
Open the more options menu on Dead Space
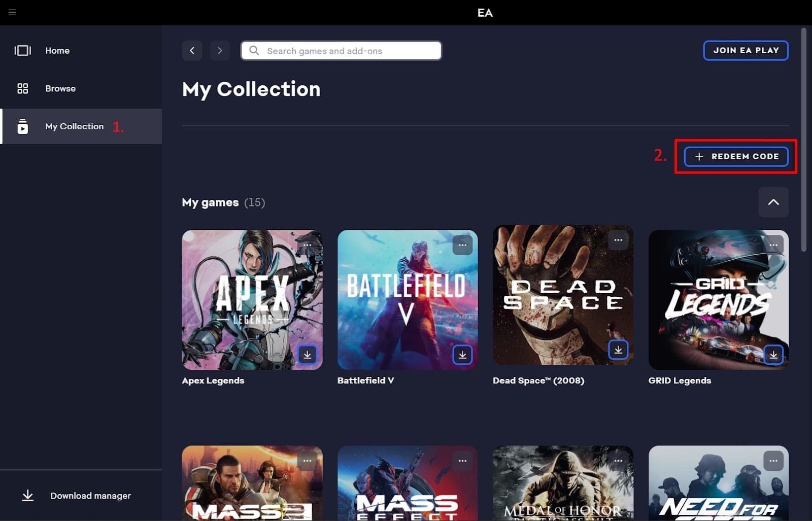click(618, 240)
